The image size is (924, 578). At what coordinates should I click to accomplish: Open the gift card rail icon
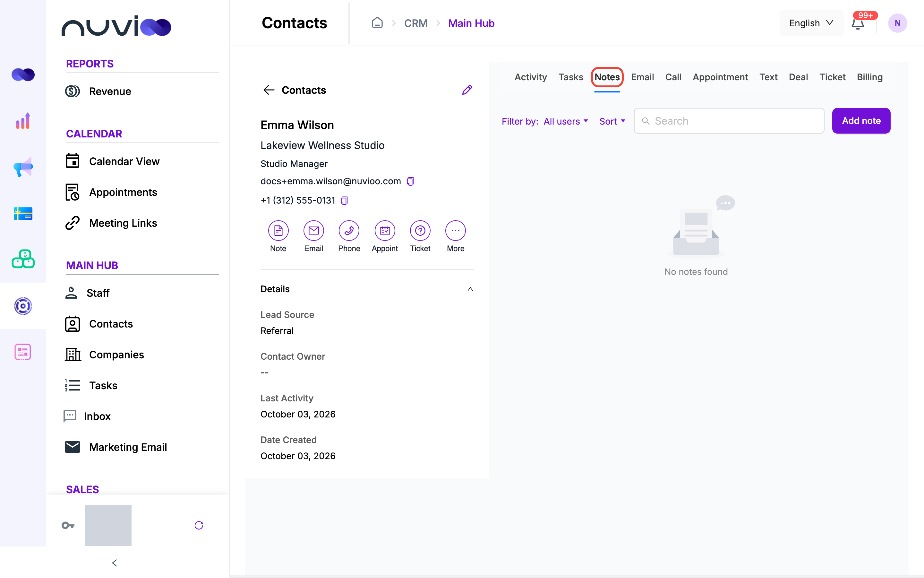pos(23,213)
